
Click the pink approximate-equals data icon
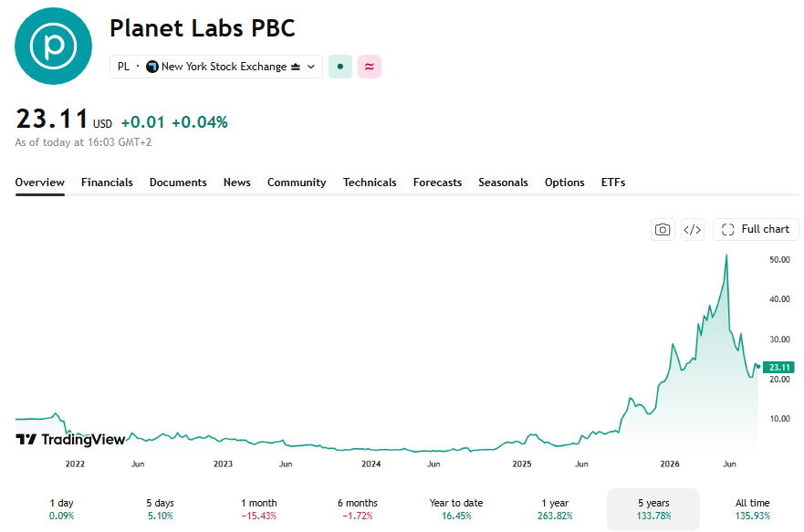[x=370, y=67]
